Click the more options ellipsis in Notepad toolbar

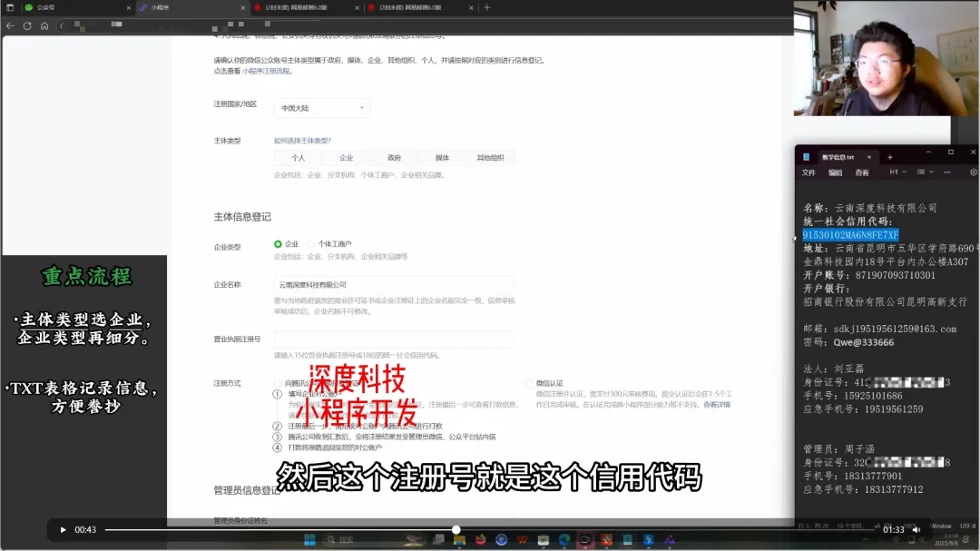(946, 172)
